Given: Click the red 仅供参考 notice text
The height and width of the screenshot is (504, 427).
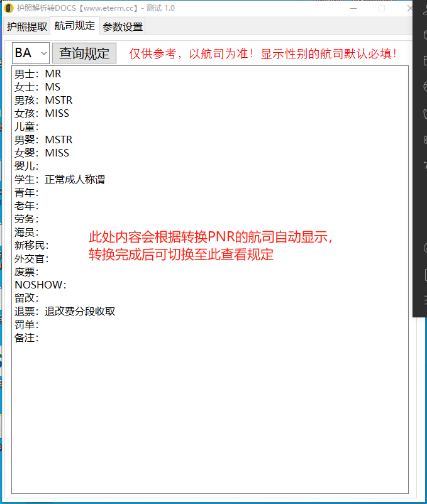Looking at the screenshot, I should pyautogui.click(x=263, y=53).
